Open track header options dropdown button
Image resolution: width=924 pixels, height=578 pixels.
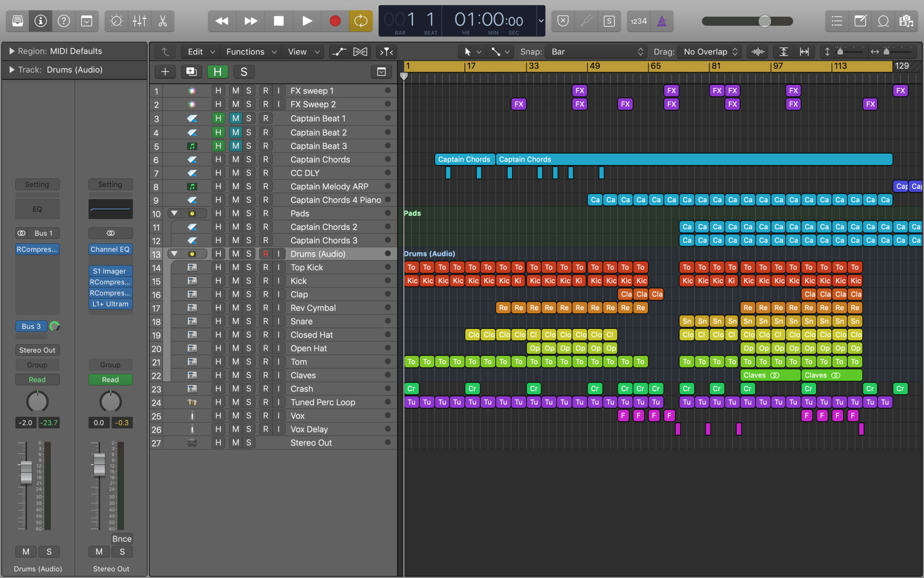381,72
